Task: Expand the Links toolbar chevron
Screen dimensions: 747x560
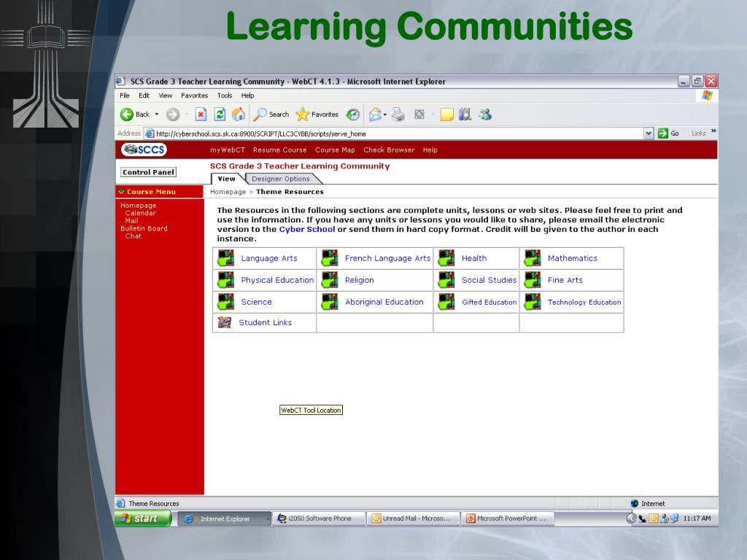Action: (x=713, y=131)
